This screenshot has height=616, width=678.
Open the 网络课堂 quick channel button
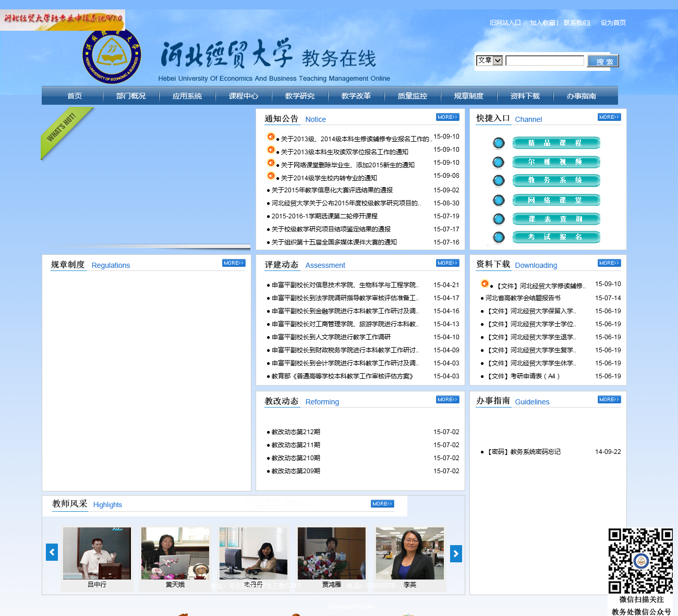(x=556, y=200)
